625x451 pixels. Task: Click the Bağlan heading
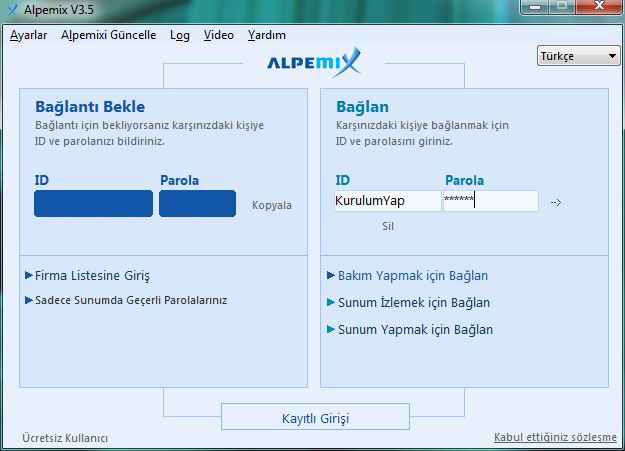point(362,107)
